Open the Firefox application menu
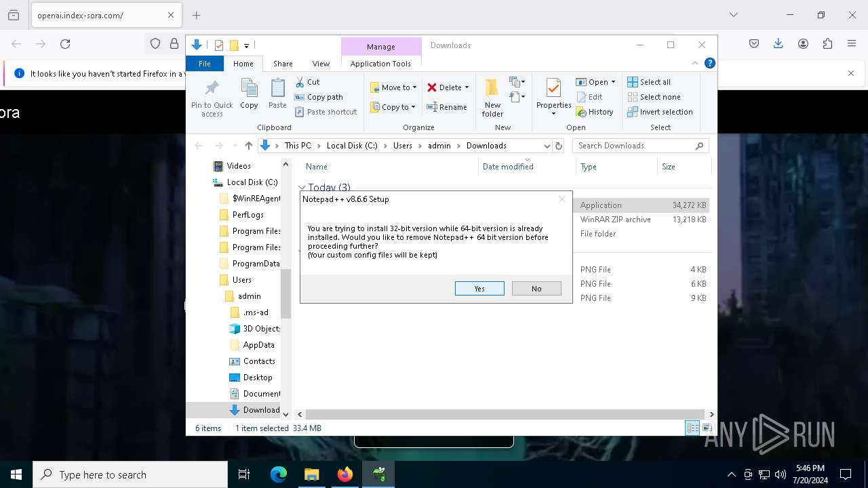 pyautogui.click(x=852, y=44)
